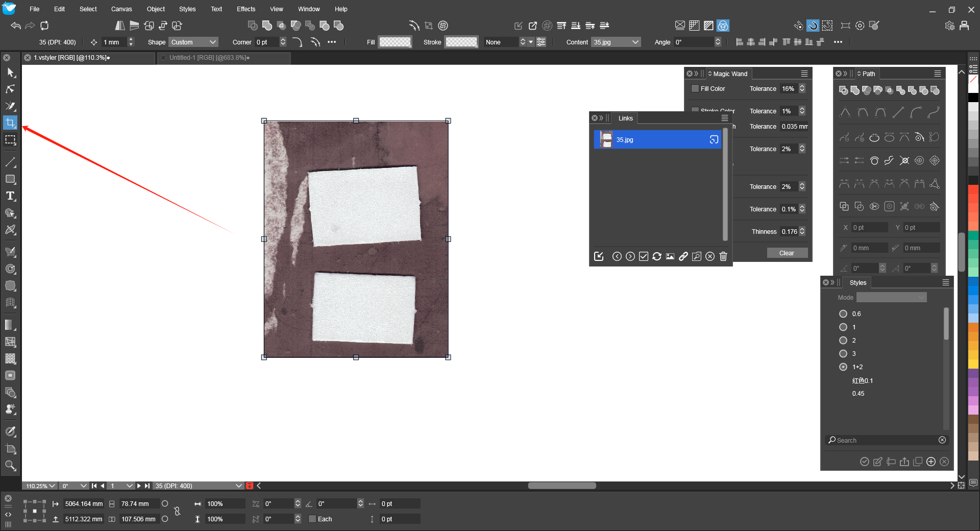Select the Rectangle shape tool
The image size is (980, 531).
tap(10, 179)
